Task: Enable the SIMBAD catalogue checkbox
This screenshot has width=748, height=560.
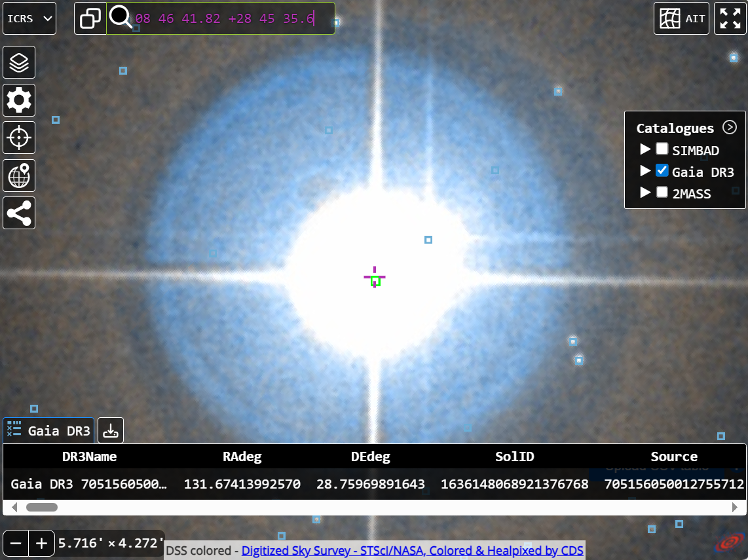Action: pyautogui.click(x=662, y=149)
